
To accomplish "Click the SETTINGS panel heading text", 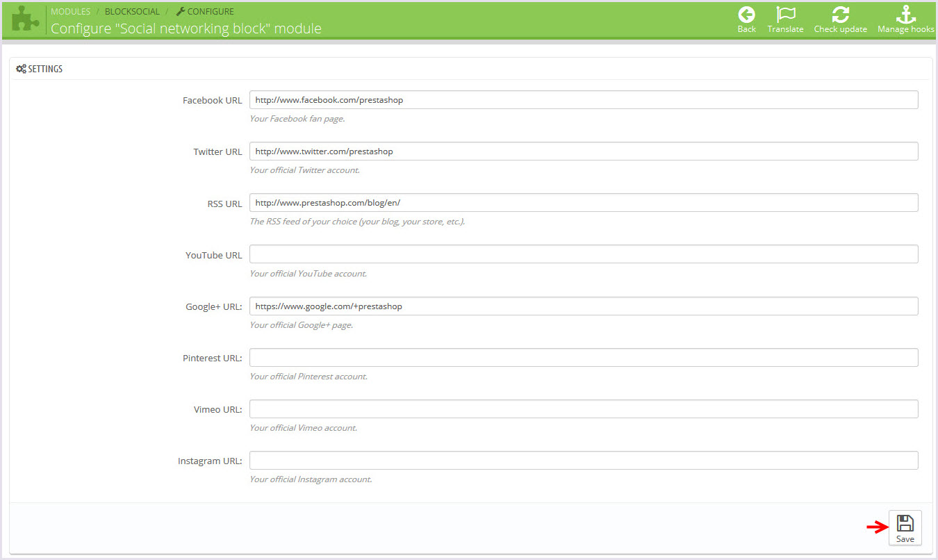I will point(45,69).
